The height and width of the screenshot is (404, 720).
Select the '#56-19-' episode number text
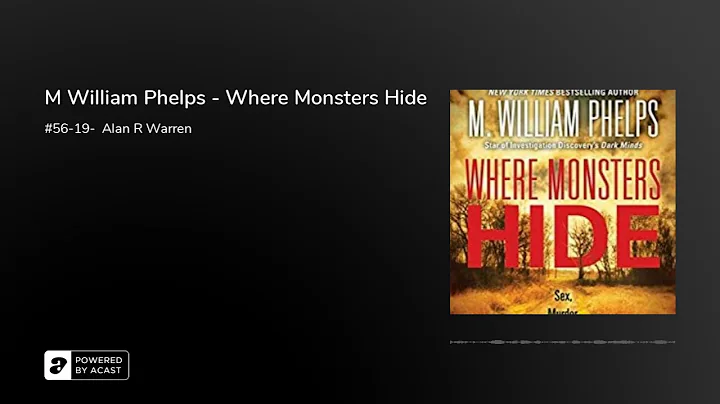pos(69,129)
